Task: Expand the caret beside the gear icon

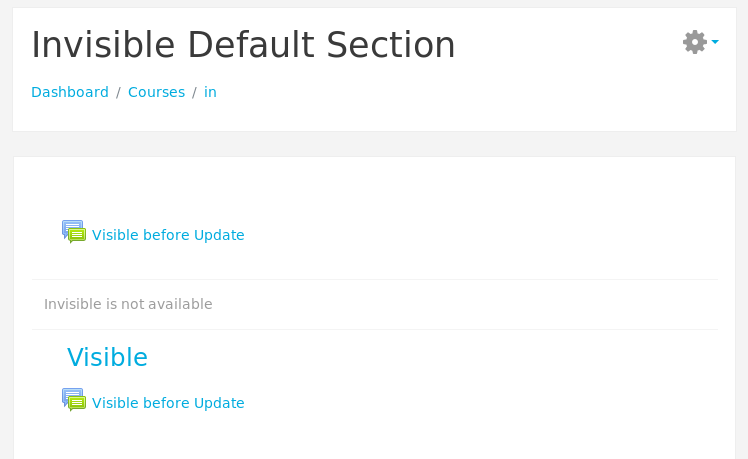Action: pyautogui.click(x=715, y=42)
